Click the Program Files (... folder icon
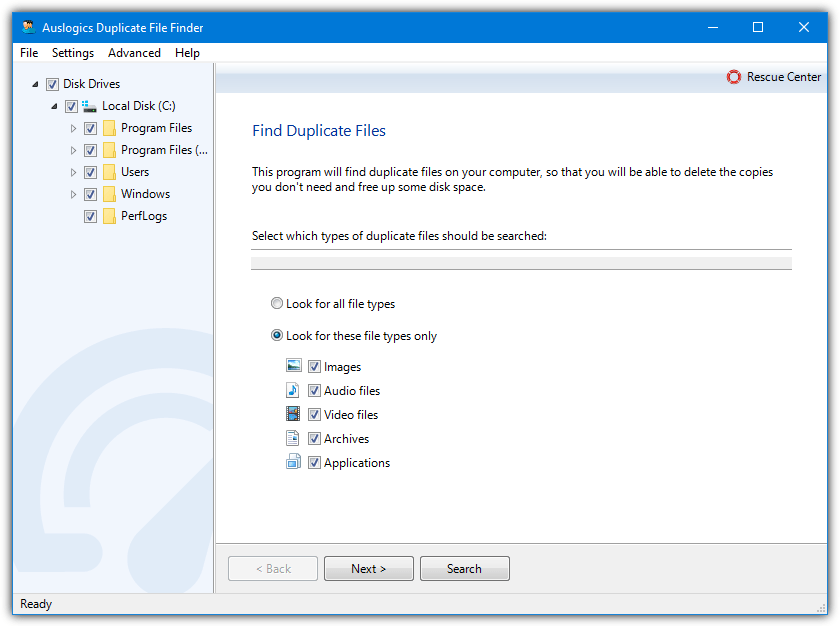840x626 pixels. 109,150
